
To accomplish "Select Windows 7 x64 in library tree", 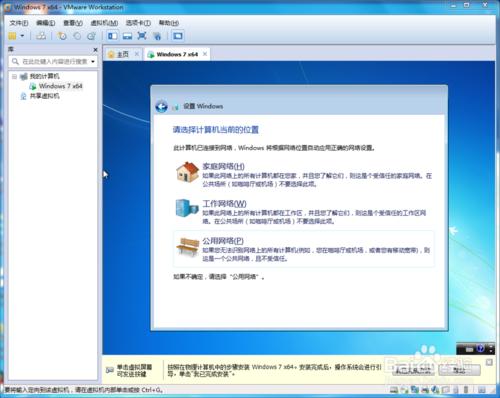I will click(x=60, y=86).
